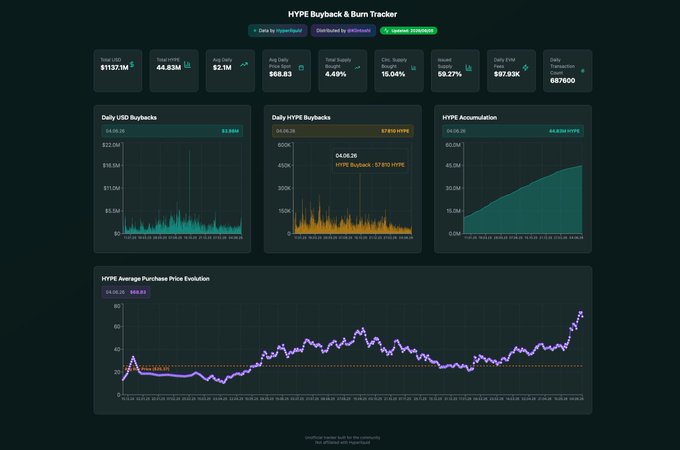The height and width of the screenshot is (450, 680).
Task: Click the $2.1M Avg Daily value
Action: 222,68
